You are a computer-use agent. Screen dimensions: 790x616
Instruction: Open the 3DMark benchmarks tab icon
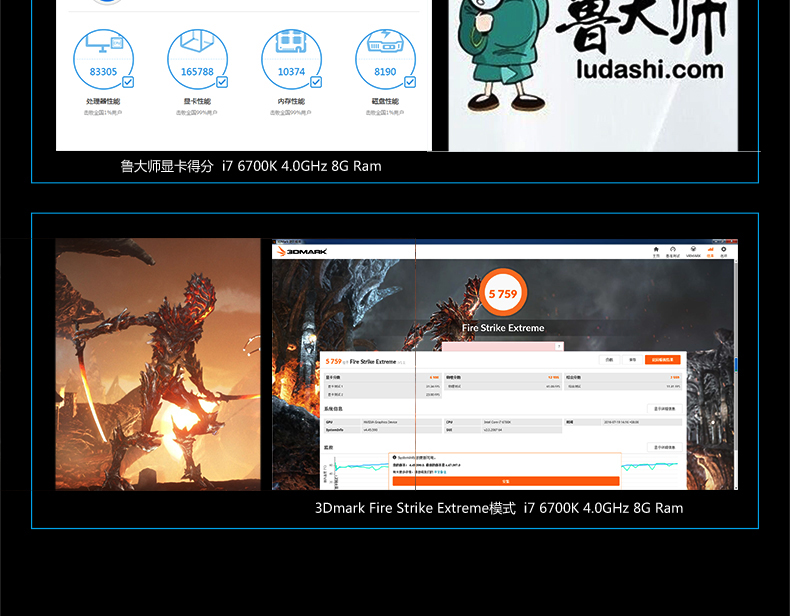click(x=673, y=252)
